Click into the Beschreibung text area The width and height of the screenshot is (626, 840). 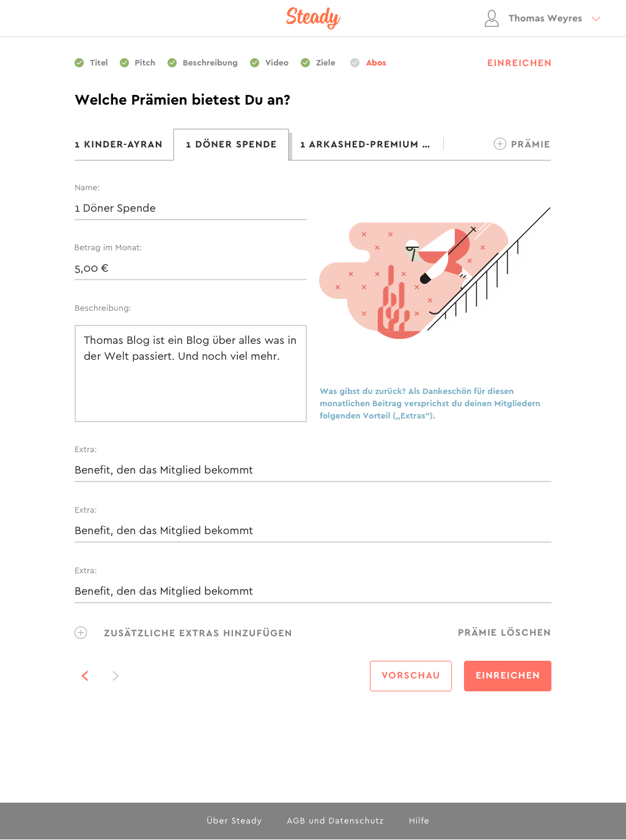(191, 373)
